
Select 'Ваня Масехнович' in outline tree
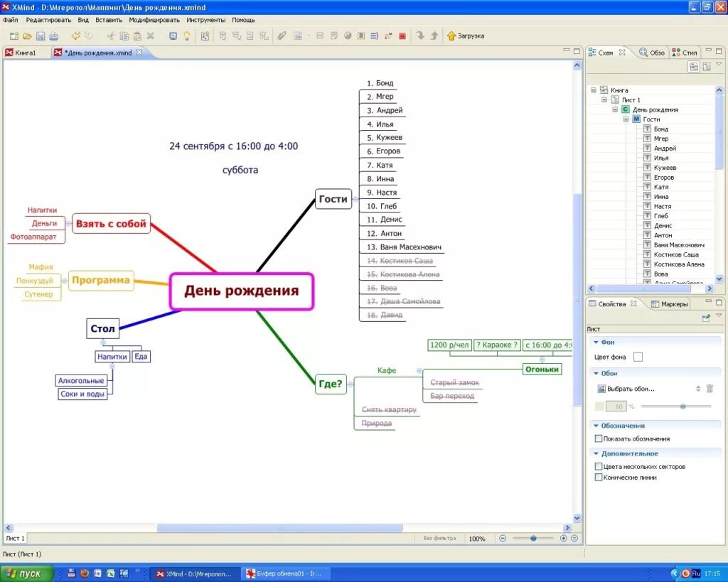[x=679, y=244]
